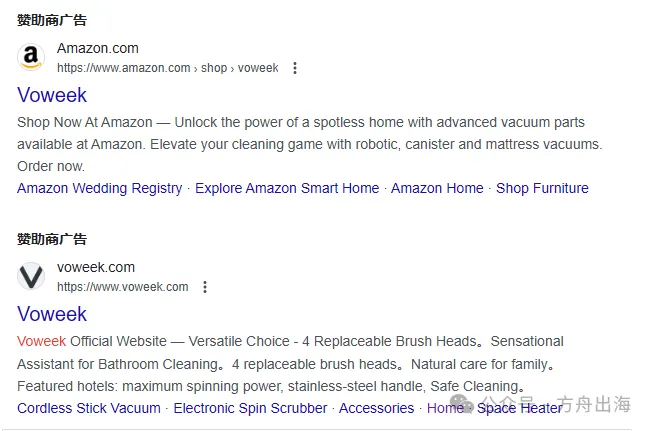This screenshot has width=652, height=431.
Task: Click the Amazon.com site name
Action: 98,48
